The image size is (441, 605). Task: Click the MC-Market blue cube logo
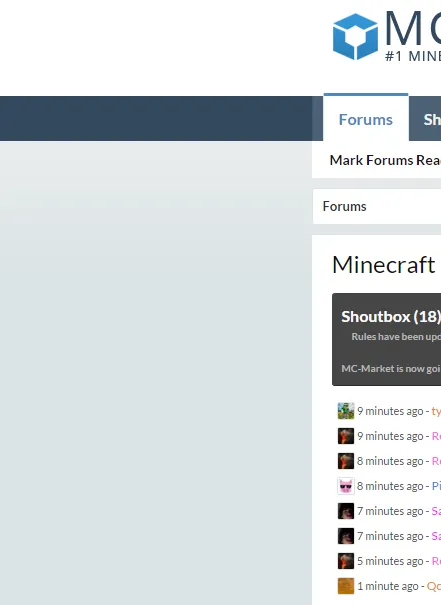[x=355, y=37]
